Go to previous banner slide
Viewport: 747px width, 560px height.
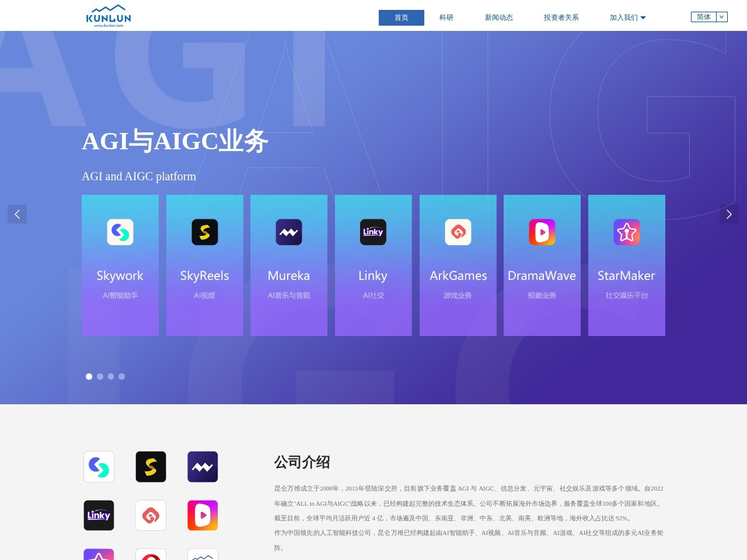coord(17,214)
